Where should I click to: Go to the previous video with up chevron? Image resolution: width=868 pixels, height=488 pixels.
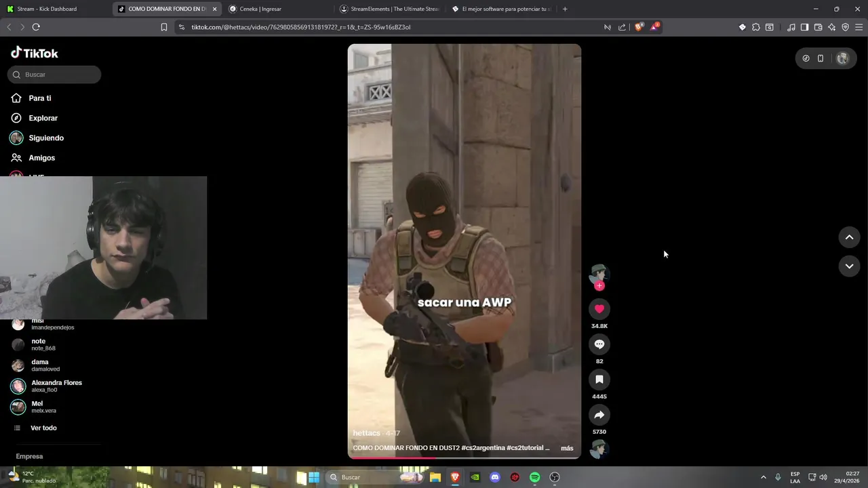(849, 237)
